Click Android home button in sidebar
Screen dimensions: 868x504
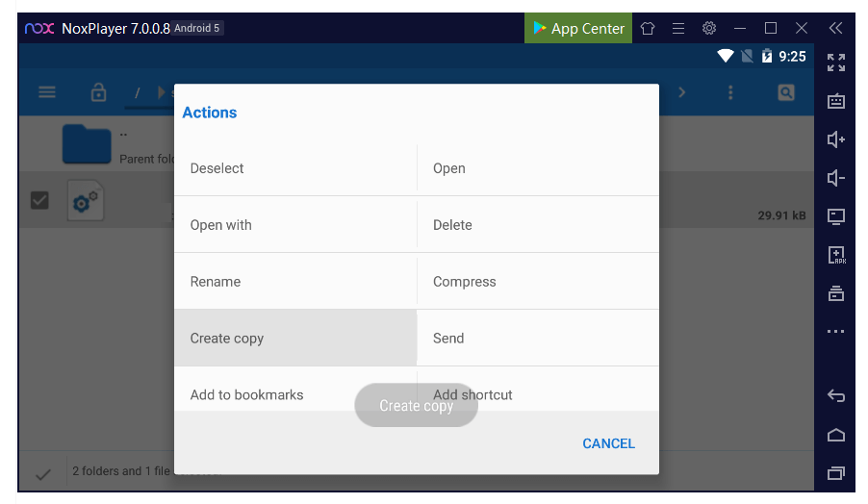836,435
